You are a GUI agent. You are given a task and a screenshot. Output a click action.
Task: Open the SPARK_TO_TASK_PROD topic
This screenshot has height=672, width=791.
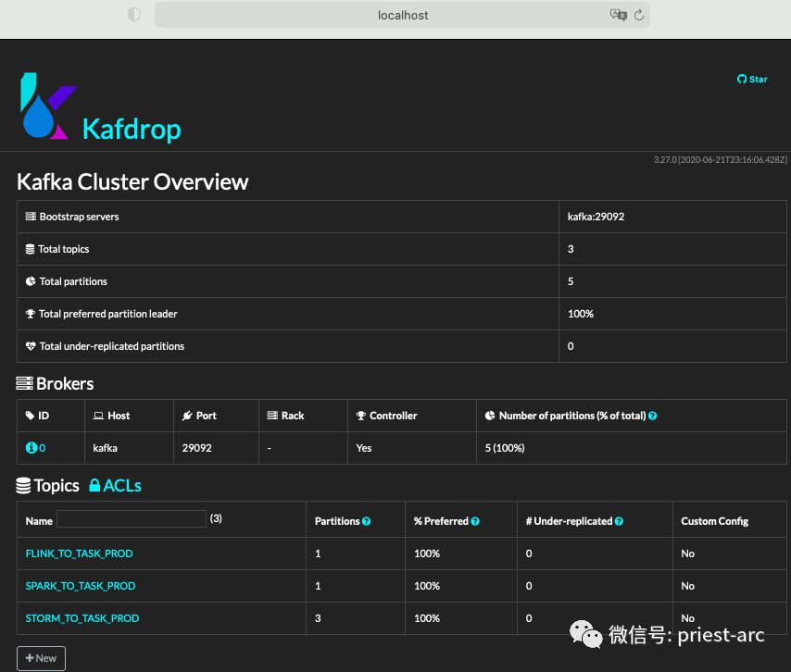click(81, 586)
